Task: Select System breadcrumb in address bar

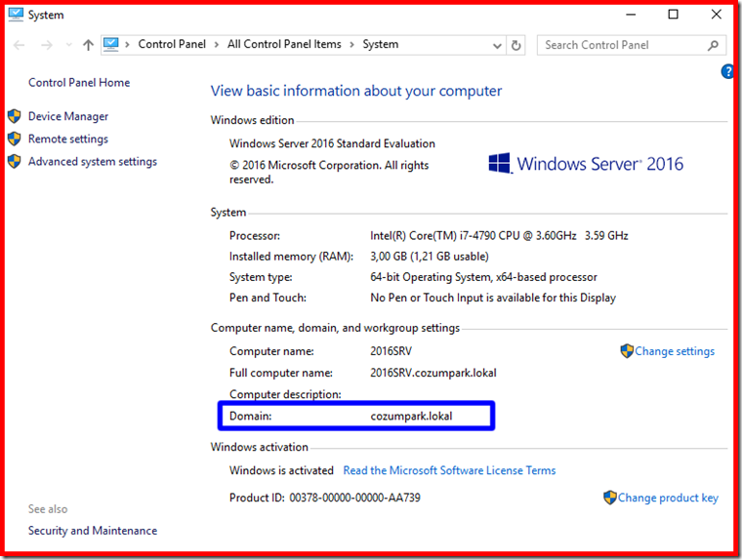Action: pos(381,44)
